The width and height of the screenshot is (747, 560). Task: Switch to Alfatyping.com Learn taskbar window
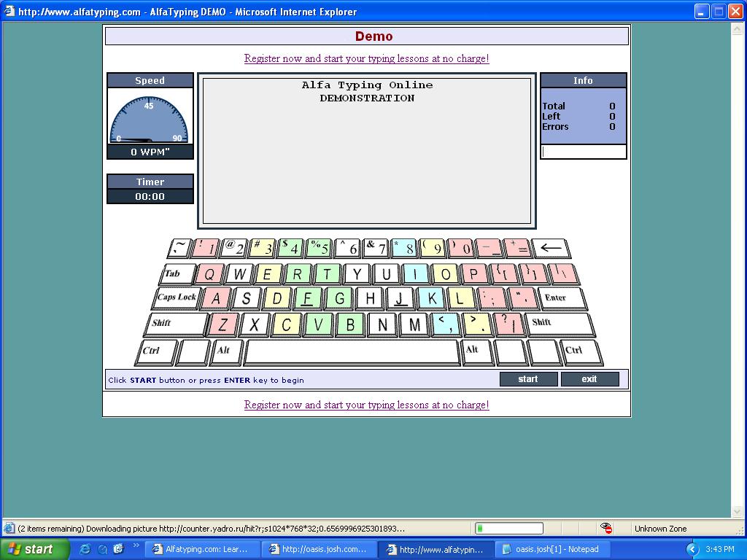click(x=201, y=549)
